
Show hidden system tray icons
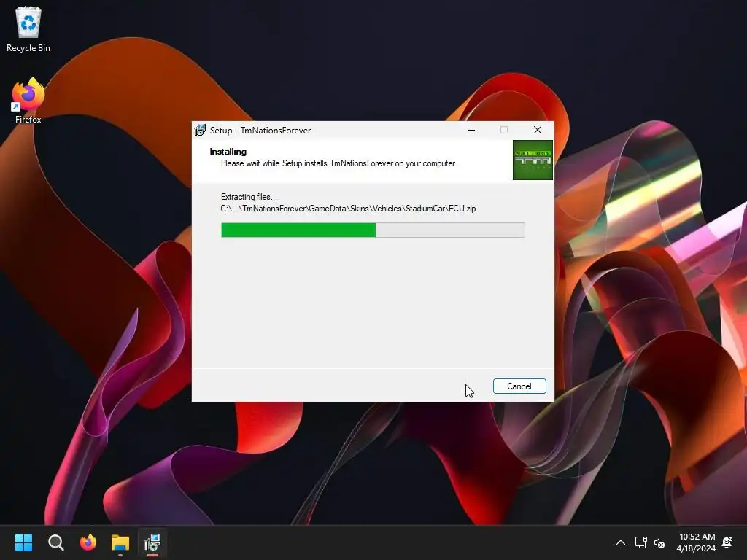point(621,542)
